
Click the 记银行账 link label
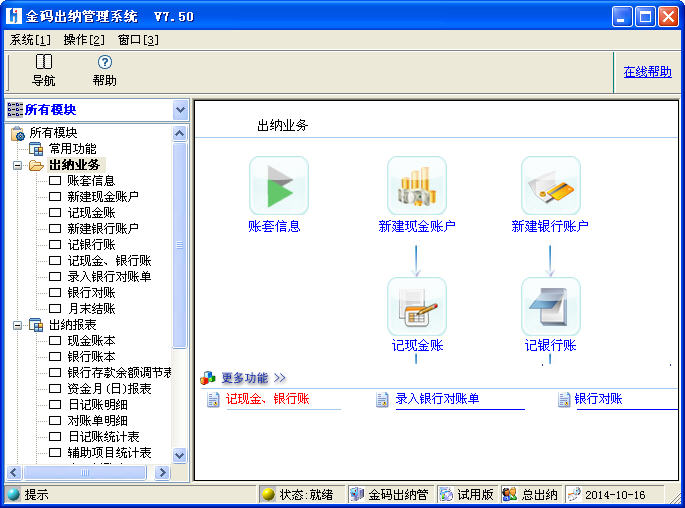tap(550, 346)
